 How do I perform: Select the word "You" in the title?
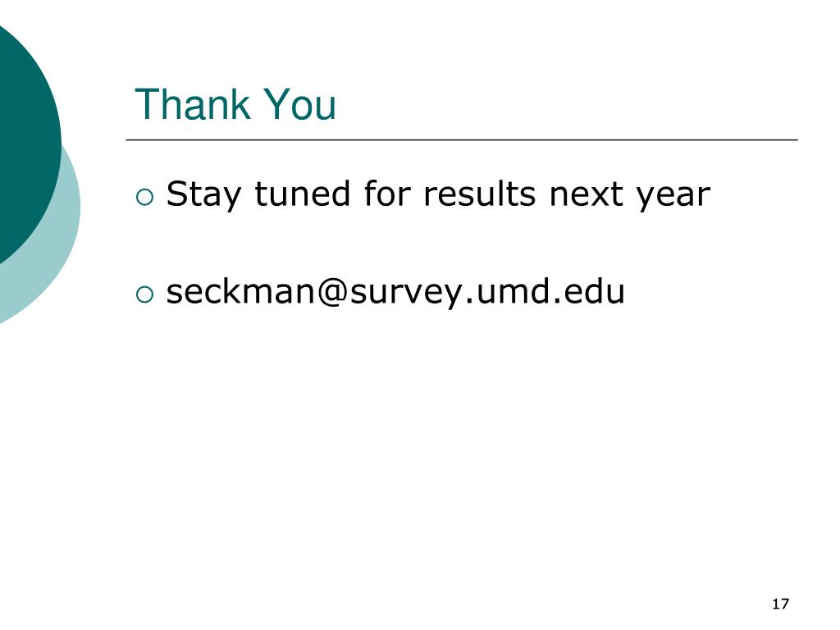coord(300,104)
